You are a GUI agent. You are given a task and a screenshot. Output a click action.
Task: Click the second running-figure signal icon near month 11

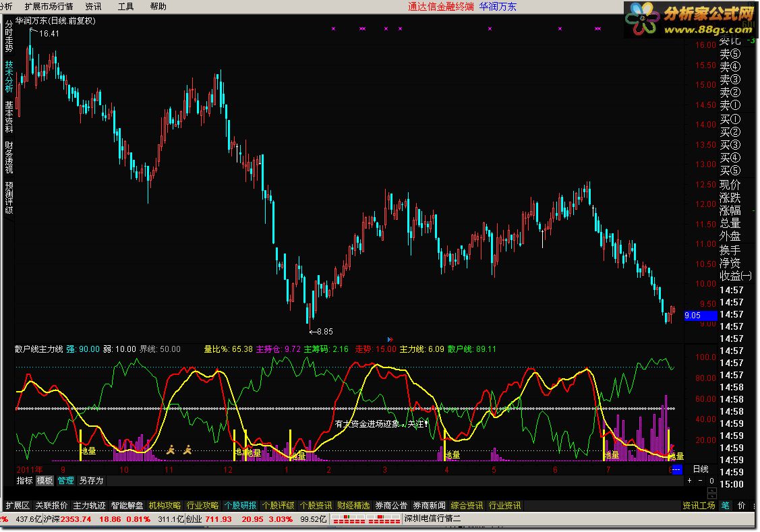pyautogui.click(x=187, y=450)
